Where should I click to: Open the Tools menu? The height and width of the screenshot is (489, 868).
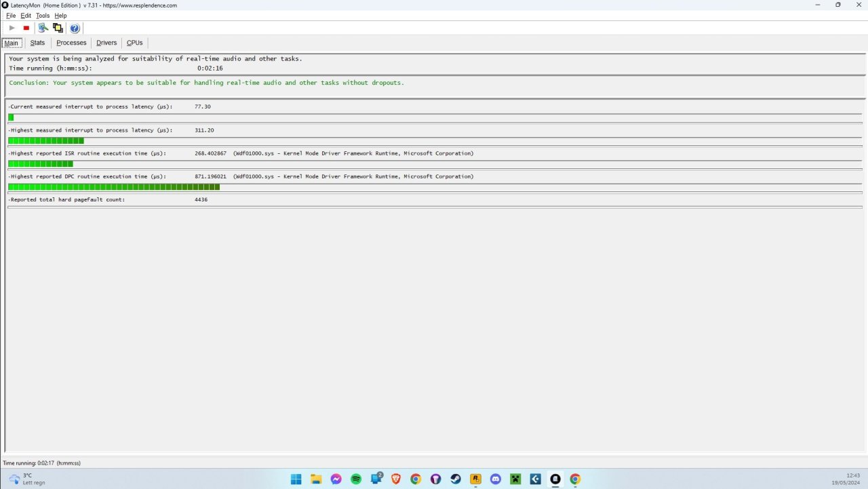(43, 16)
